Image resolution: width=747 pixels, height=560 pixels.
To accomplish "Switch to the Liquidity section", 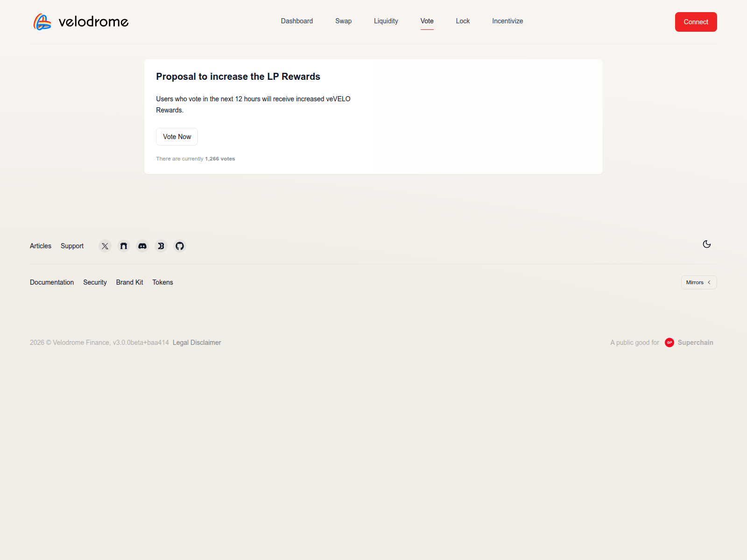I will pos(386,21).
